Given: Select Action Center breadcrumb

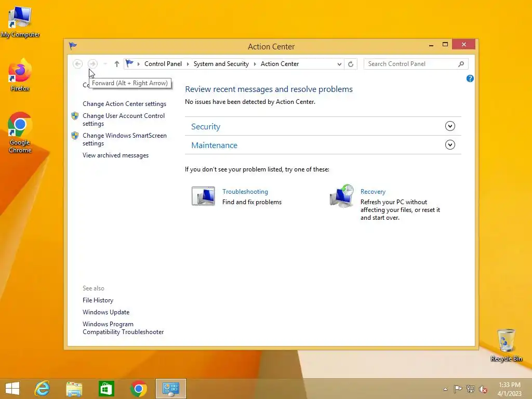Looking at the screenshot, I should tap(280, 64).
